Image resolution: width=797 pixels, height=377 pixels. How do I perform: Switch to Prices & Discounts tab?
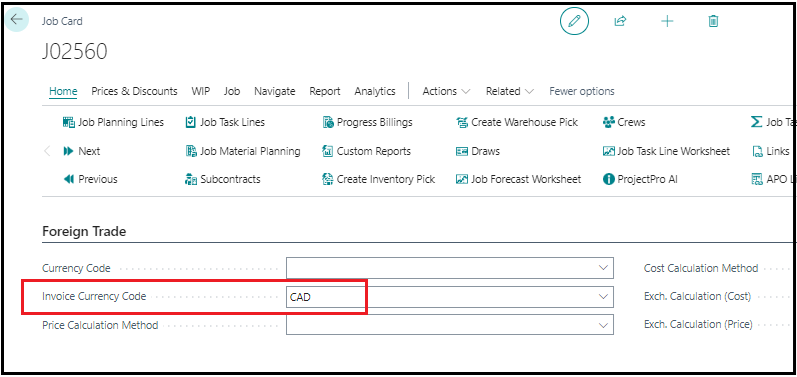[134, 91]
